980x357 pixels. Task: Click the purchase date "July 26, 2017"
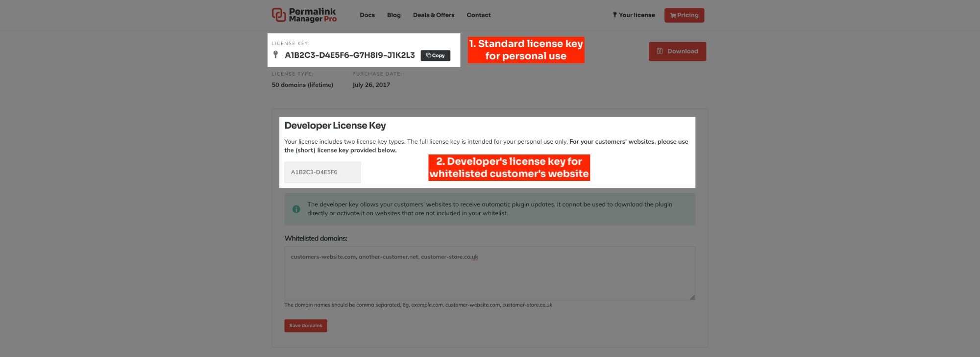[x=371, y=85]
